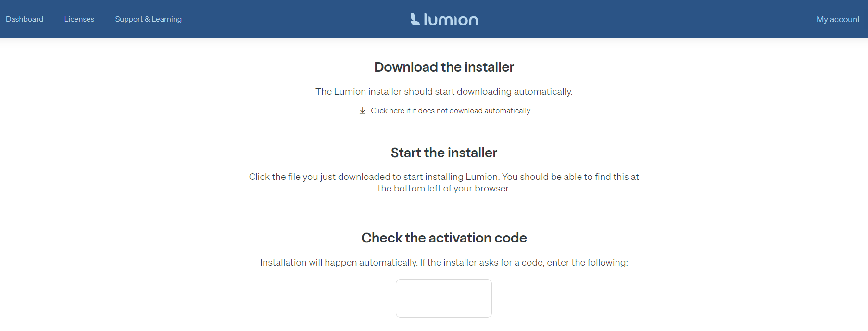The image size is (868, 331).
Task: Open My account
Action: [x=838, y=19]
